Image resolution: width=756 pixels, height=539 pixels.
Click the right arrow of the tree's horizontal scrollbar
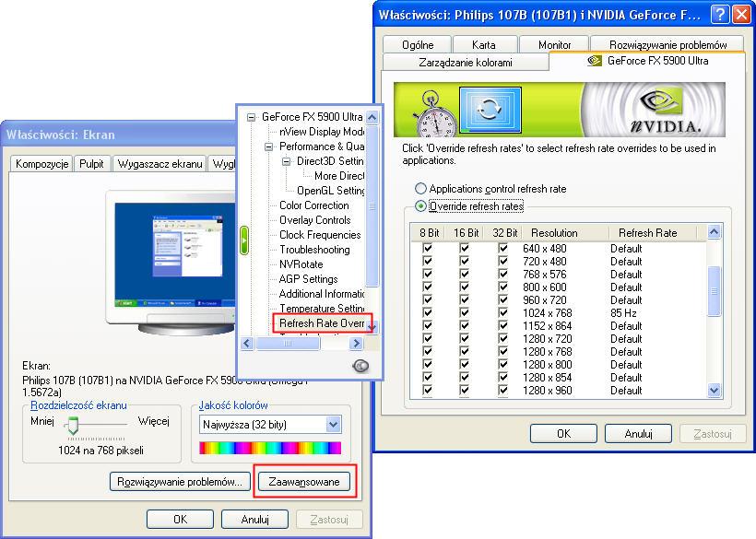coord(357,344)
